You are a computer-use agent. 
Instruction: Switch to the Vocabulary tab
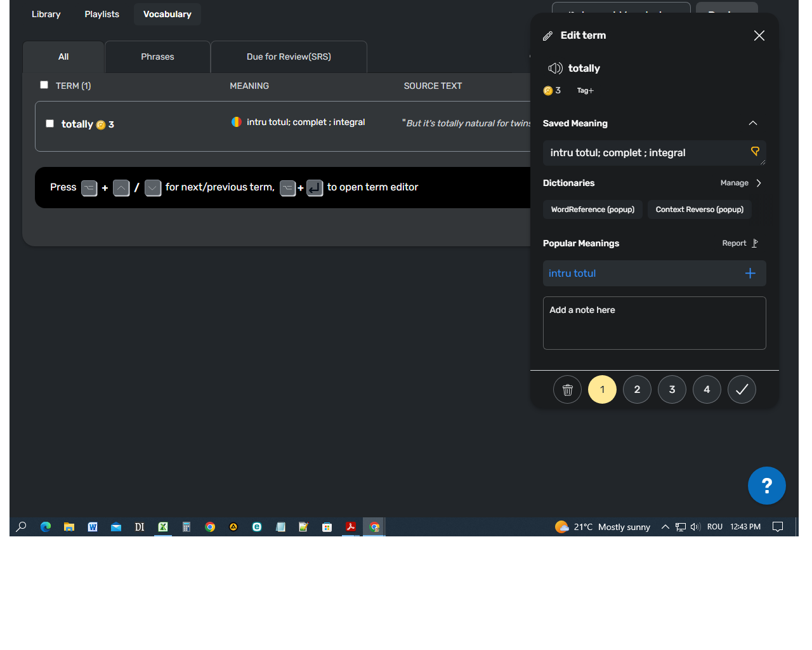point(167,14)
